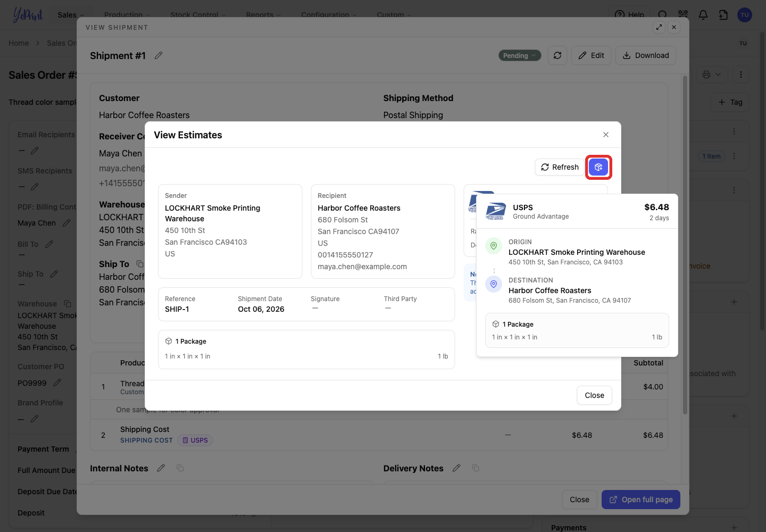
Task: Click the SHIP-1 reference value
Action: (177, 309)
